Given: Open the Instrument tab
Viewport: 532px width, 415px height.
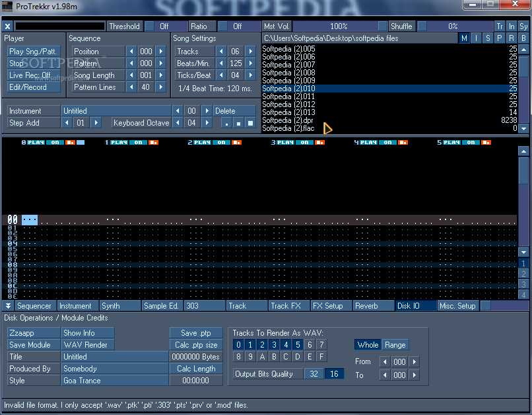Looking at the screenshot, I should [78, 306].
